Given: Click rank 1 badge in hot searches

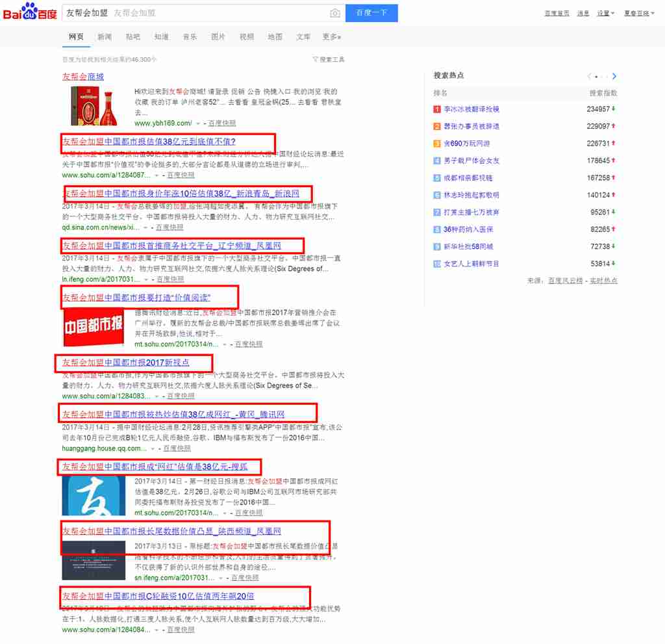Looking at the screenshot, I should pos(437,109).
